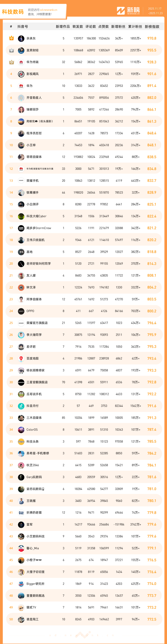Screen dimensions: 167x644
Task: Click the silver crown icon beside 直男财经
Action: (x=11, y=50)
